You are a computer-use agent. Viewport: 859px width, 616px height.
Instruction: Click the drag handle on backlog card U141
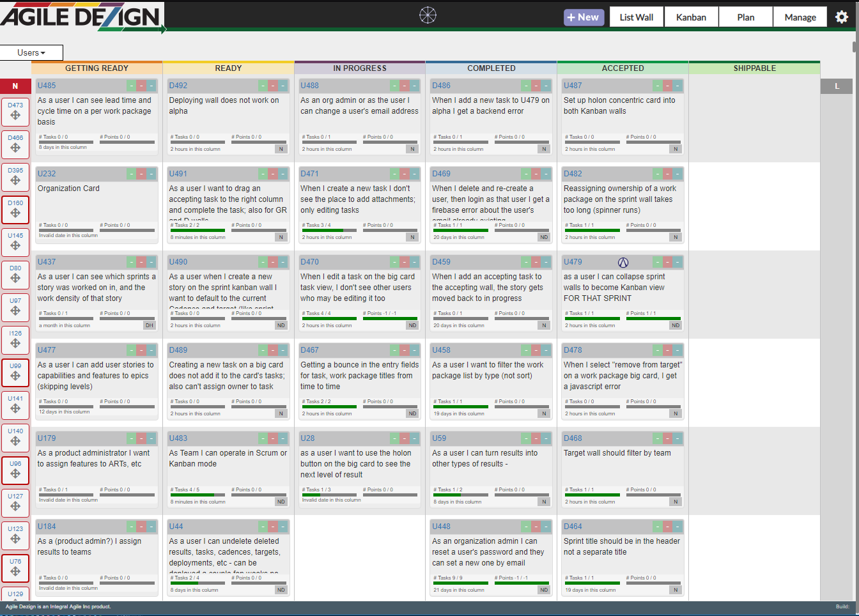click(15, 409)
